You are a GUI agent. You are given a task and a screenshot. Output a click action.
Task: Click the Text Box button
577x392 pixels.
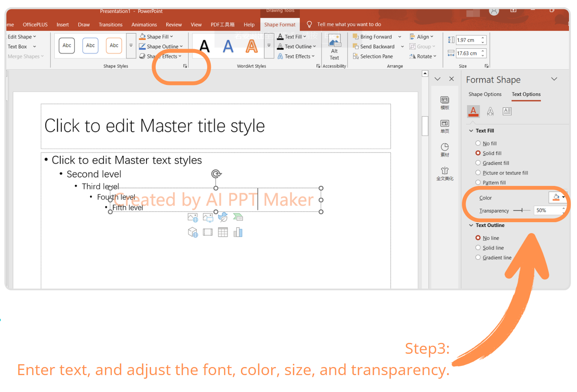(17, 47)
